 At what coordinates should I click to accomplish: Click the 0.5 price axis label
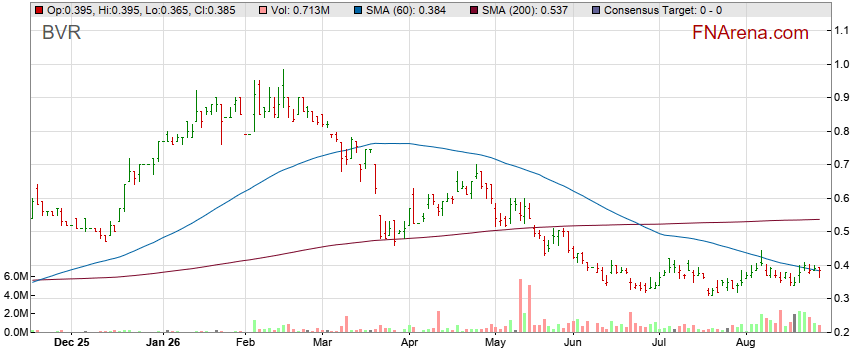point(842,232)
